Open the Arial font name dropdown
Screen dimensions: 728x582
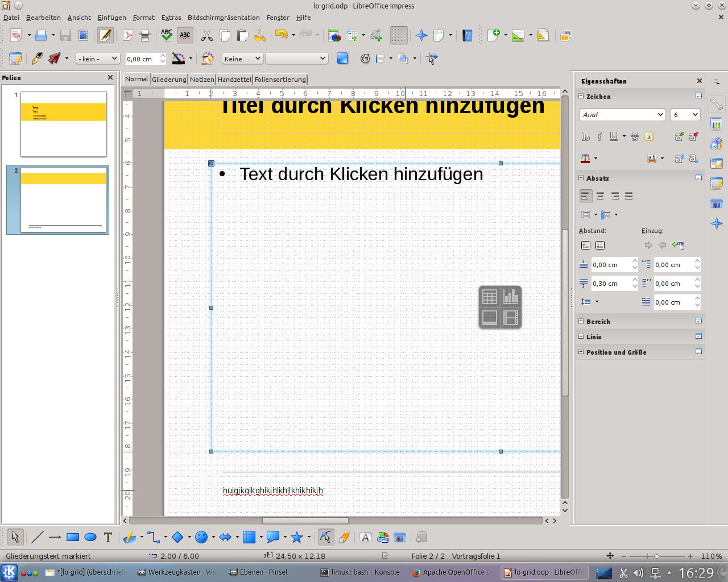point(660,115)
